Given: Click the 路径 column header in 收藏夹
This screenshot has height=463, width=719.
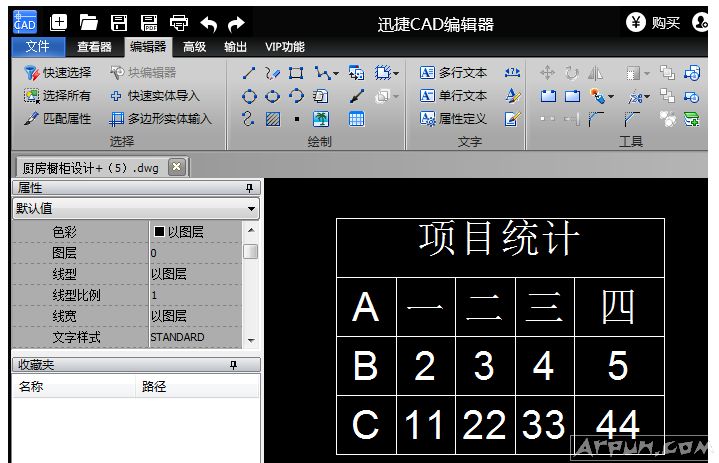Looking at the screenshot, I should pos(198,386).
